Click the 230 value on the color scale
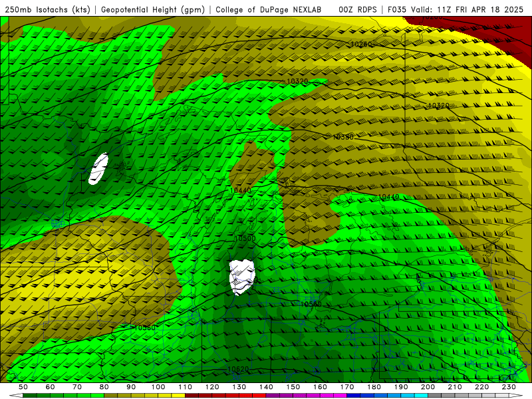532x399 pixels. pos(509,387)
